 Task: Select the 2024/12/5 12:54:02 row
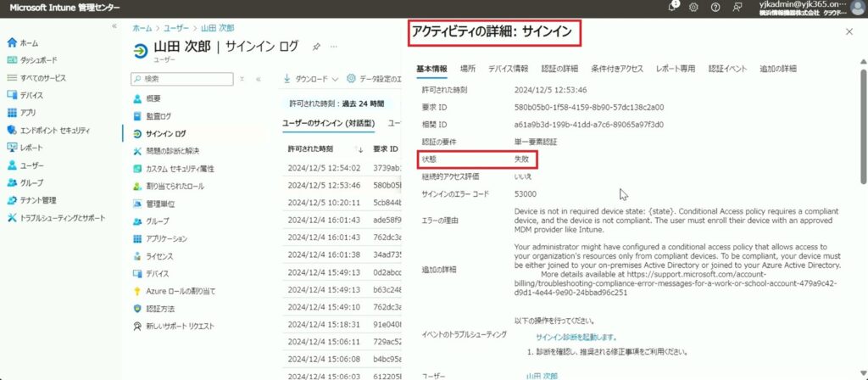coord(342,168)
